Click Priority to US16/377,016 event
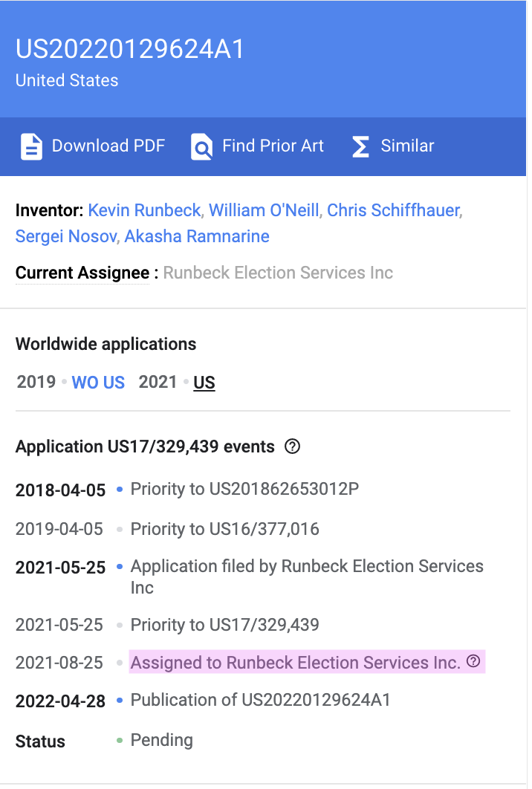The image size is (532, 789). [x=225, y=530]
